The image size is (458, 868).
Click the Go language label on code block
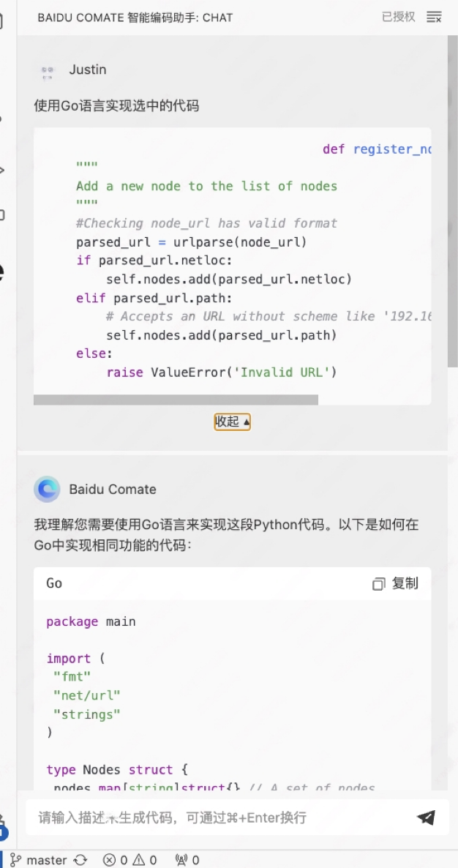point(54,583)
